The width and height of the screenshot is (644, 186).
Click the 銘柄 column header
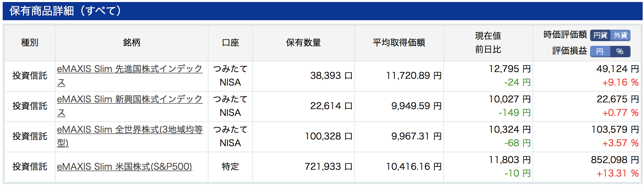click(x=132, y=42)
